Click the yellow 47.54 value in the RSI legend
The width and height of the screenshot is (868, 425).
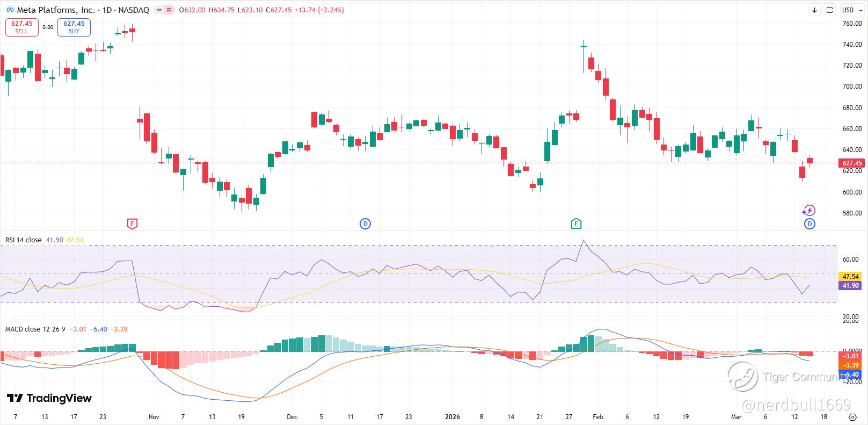(75, 240)
